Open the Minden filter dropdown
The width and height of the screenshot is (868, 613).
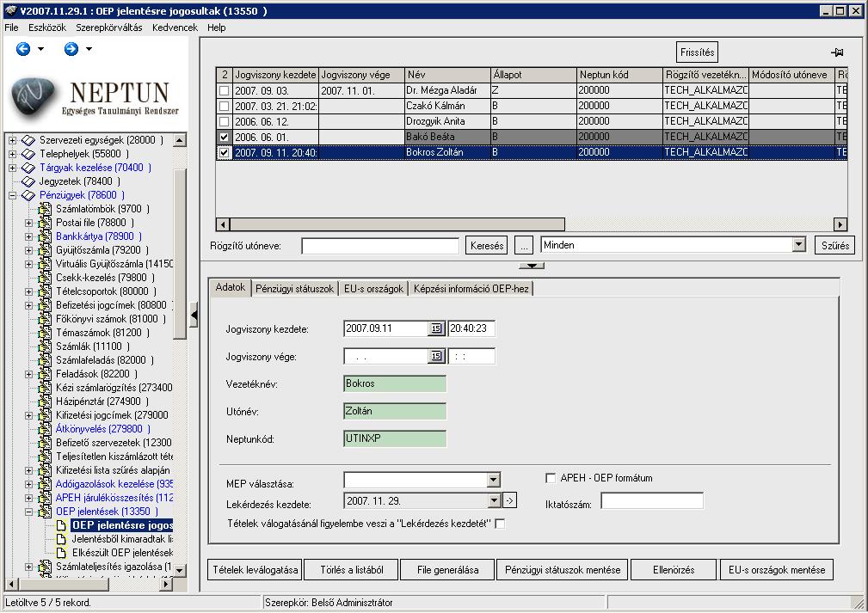coord(798,244)
